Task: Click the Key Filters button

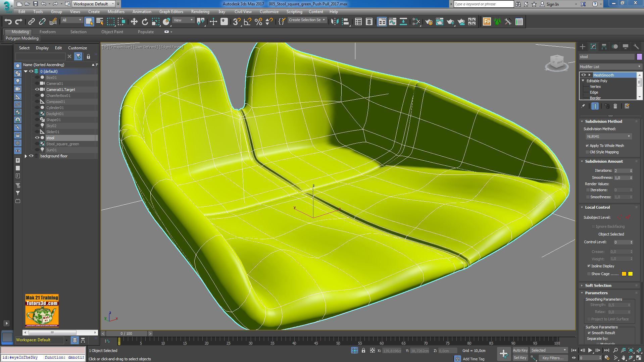Action: tap(552, 358)
